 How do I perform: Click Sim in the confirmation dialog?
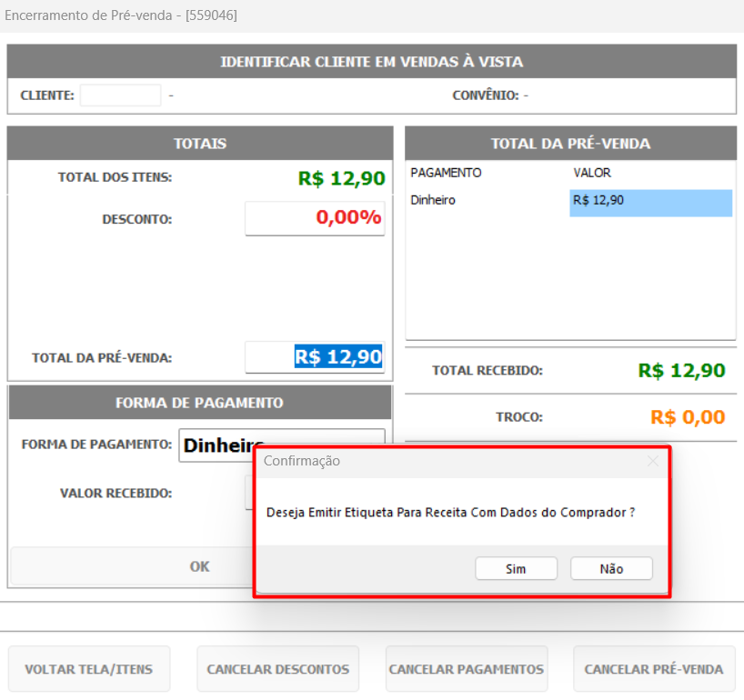(516, 568)
